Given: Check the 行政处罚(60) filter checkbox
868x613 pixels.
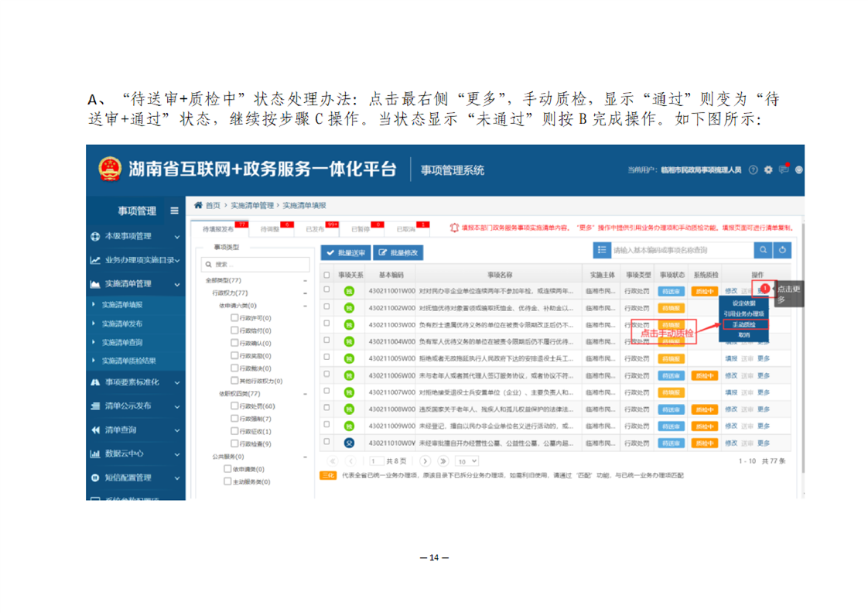Looking at the screenshot, I should coord(234,406).
